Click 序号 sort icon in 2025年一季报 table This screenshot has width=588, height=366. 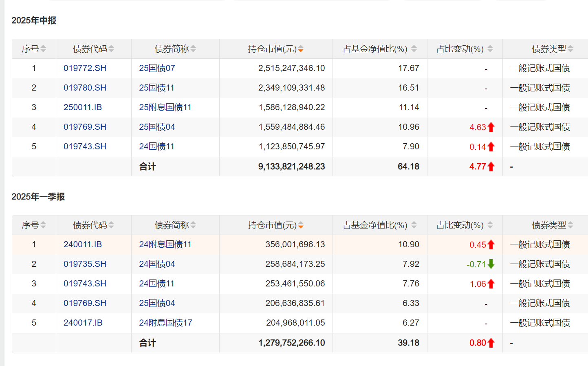43,225
